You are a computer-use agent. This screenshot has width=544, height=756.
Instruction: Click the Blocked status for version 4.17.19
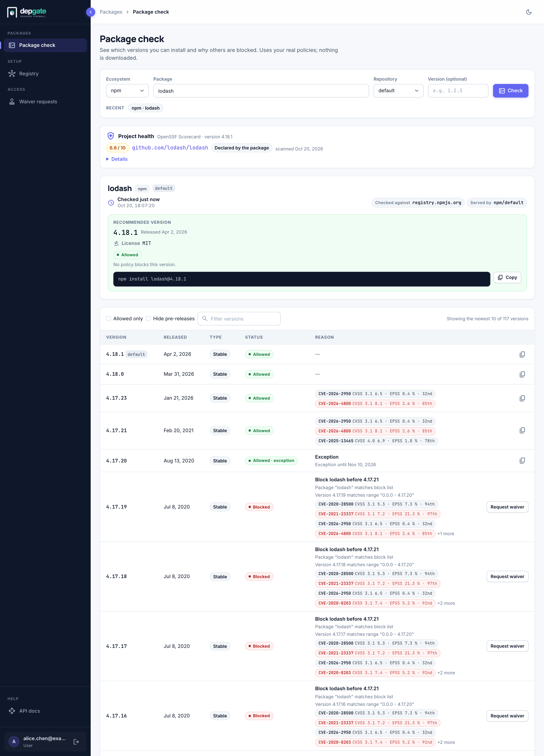259,507
